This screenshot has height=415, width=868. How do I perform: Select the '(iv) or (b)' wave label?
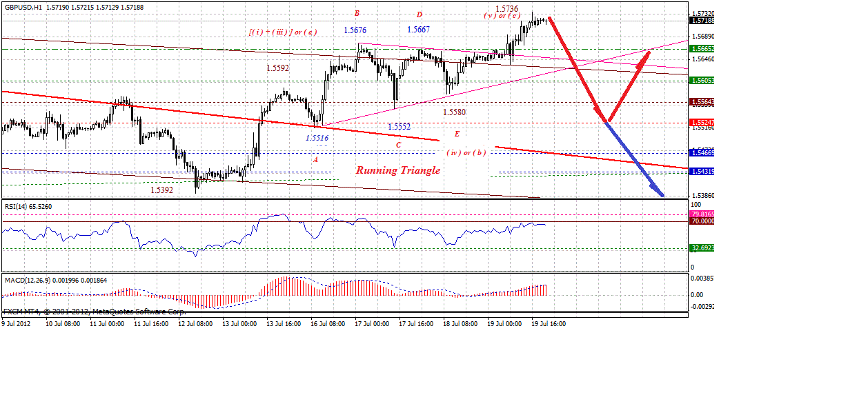[x=466, y=152]
